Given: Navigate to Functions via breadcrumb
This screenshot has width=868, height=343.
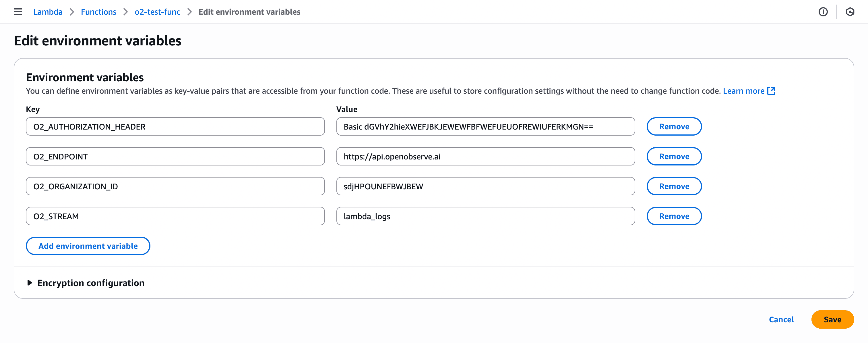Looking at the screenshot, I should tap(98, 12).
